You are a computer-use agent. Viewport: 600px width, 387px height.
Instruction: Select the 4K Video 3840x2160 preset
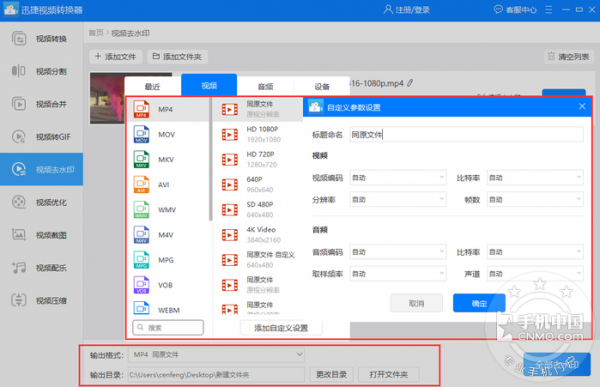(258, 235)
